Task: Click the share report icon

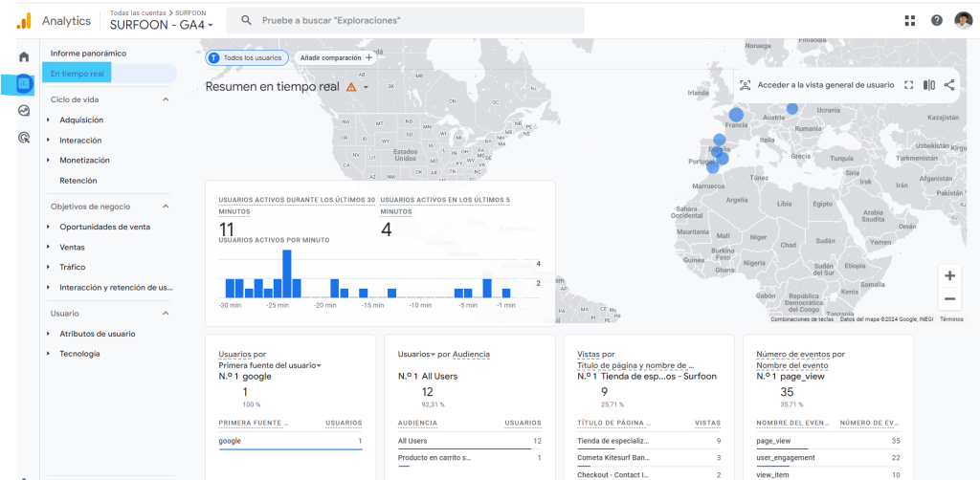Action: [x=949, y=85]
